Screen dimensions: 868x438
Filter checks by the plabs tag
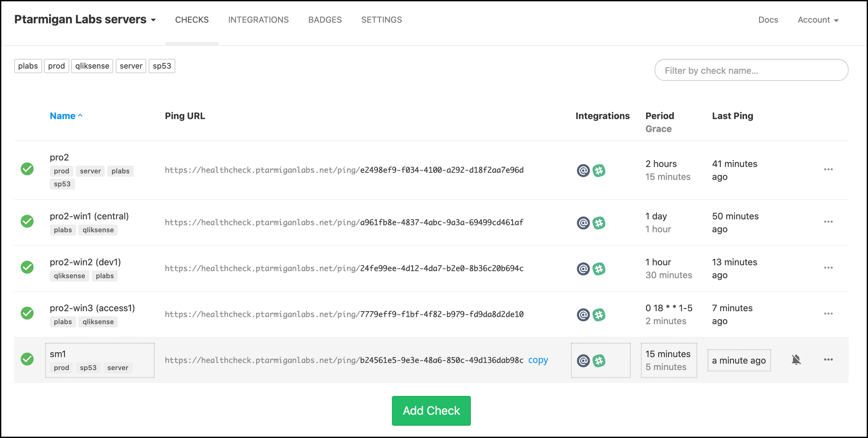click(28, 66)
